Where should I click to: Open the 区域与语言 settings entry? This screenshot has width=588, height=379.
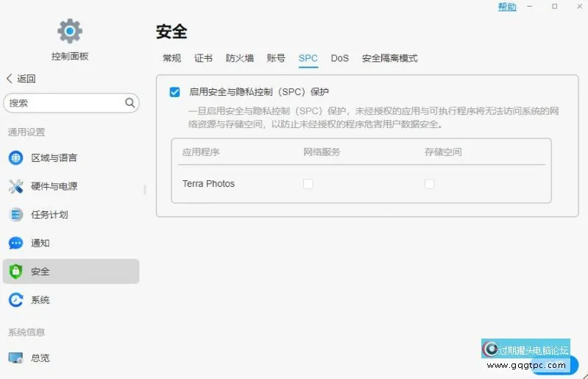click(x=71, y=157)
